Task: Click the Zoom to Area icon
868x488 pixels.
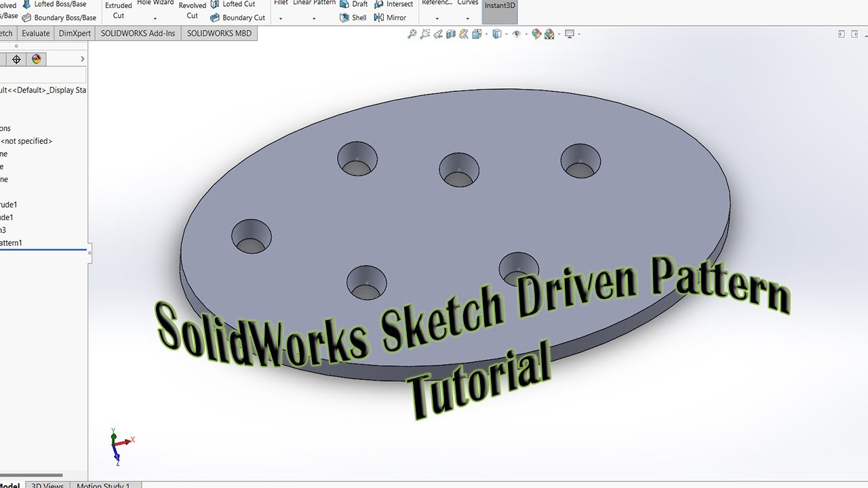Action: (425, 34)
